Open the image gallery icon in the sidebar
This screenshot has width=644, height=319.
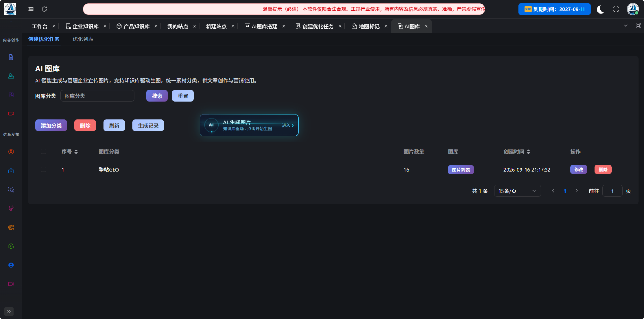click(x=11, y=95)
